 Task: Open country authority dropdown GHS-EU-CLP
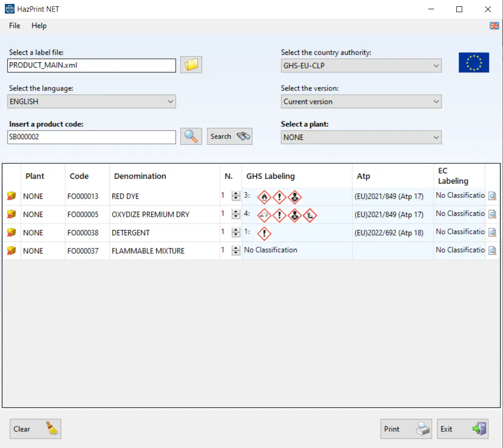(361, 66)
